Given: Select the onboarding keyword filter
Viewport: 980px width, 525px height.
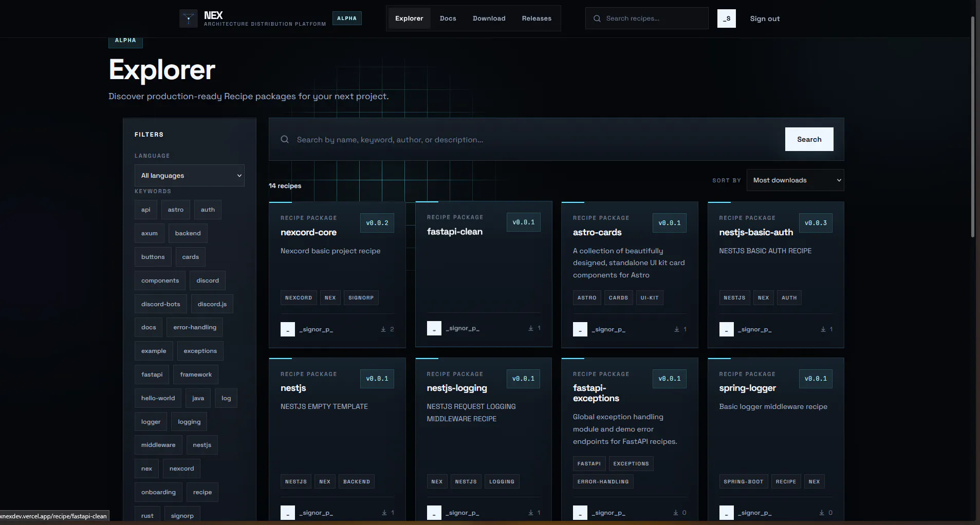Looking at the screenshot, I should pyautogui.click(x=158, y=492).
